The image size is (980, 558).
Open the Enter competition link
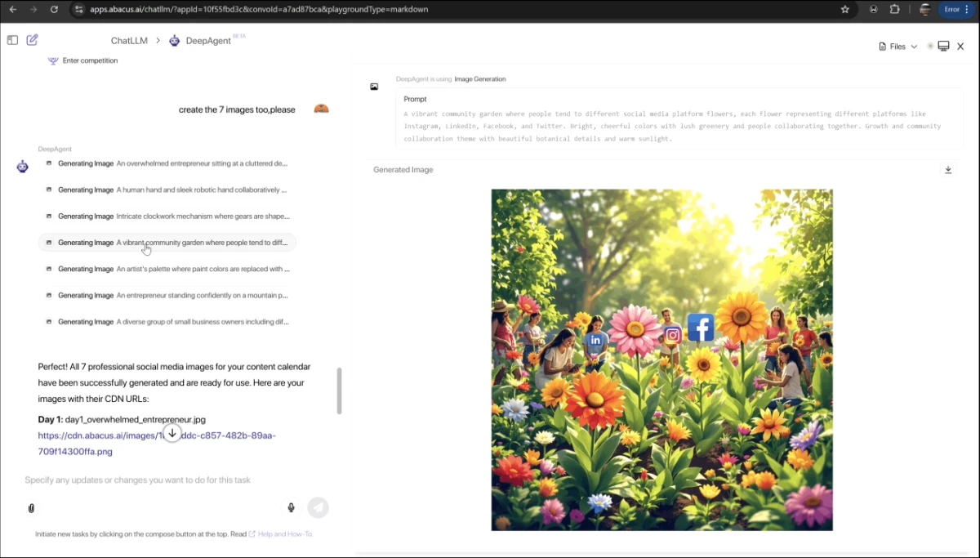coord(90,60)
